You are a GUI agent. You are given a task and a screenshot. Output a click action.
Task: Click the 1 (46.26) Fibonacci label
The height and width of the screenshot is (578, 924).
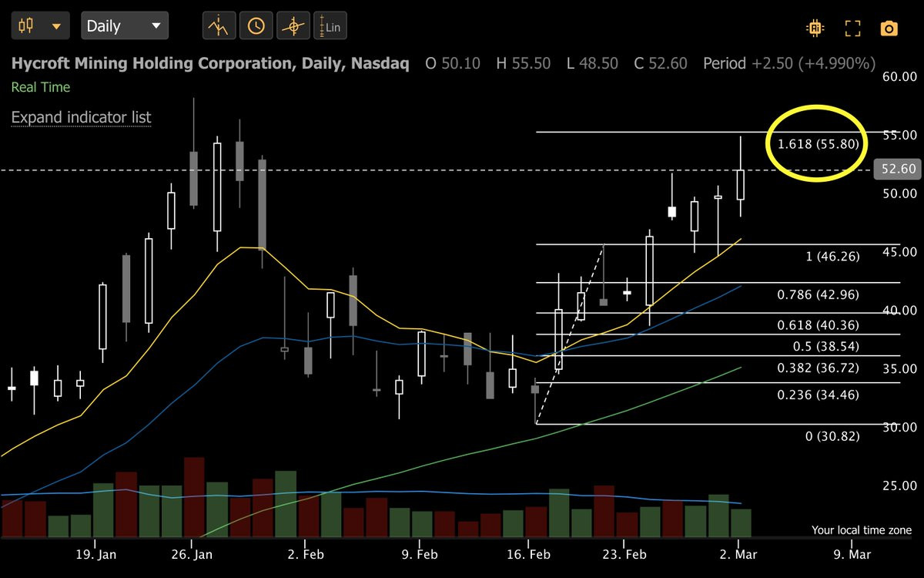tap(832, 257)
